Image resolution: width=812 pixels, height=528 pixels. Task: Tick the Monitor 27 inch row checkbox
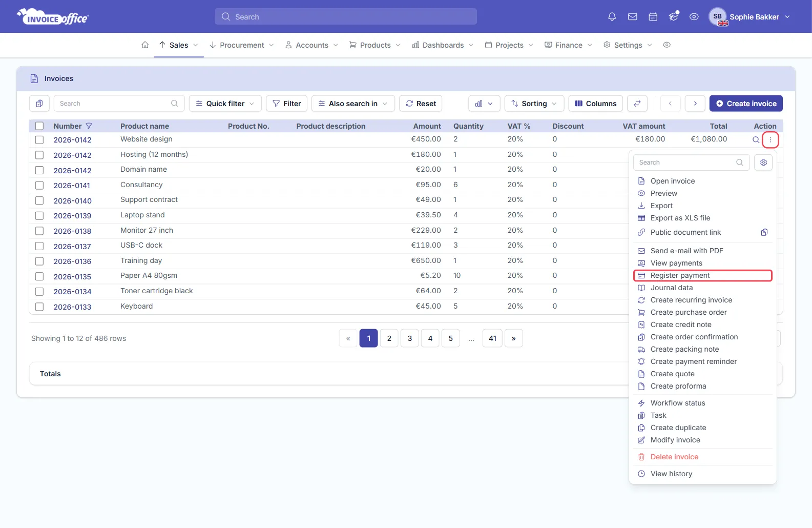click(39, 231)
